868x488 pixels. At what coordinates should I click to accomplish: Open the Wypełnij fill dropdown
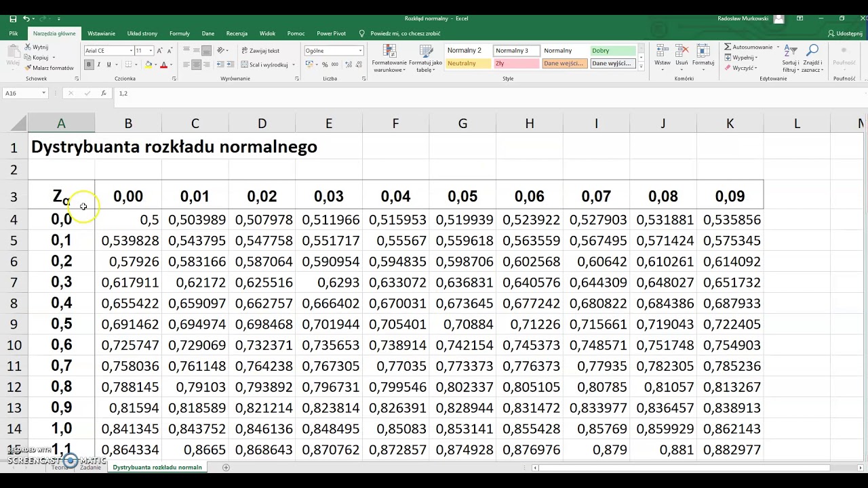click(741, 58)
